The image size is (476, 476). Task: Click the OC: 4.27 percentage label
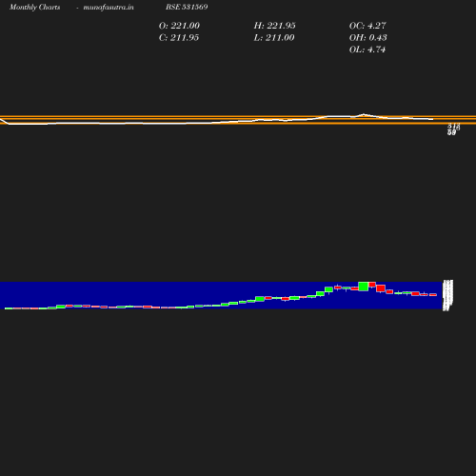click(367, 26)
